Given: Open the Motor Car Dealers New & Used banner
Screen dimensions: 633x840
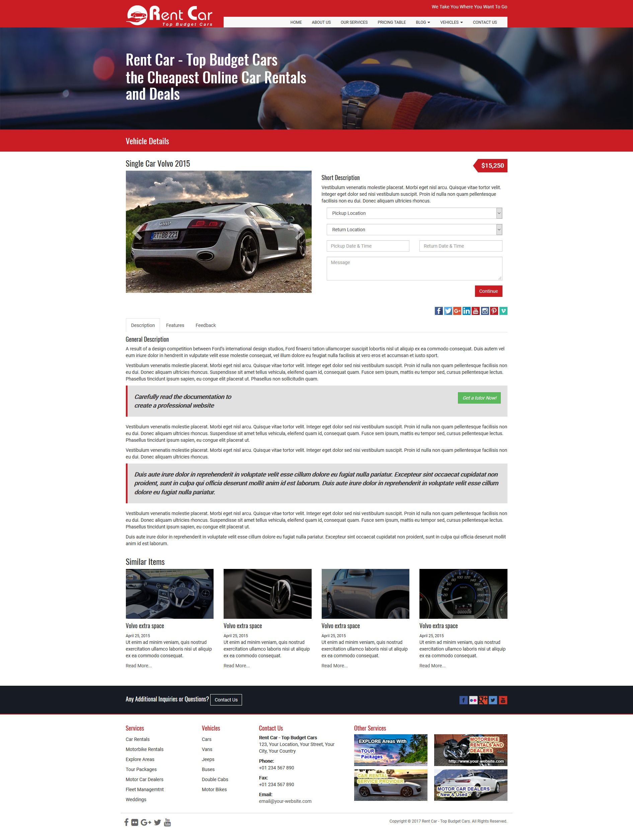Looking at the screenshot, I should [x=471, y=785].
